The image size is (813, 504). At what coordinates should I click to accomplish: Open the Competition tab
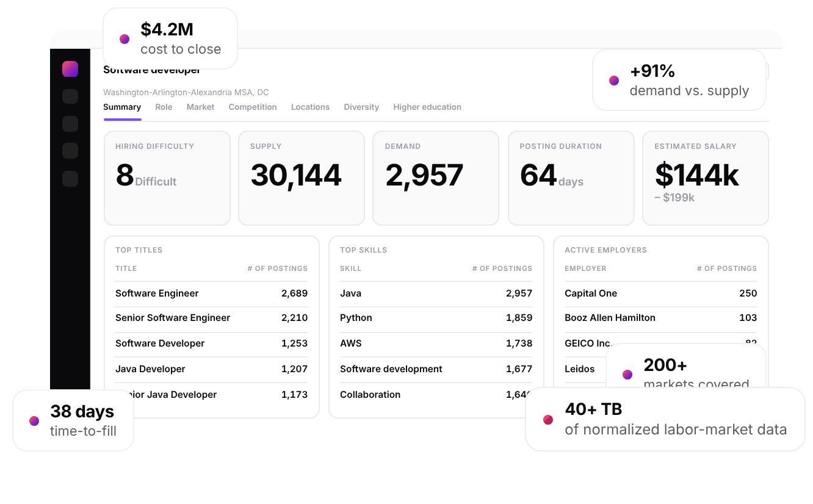coord(253,107)
